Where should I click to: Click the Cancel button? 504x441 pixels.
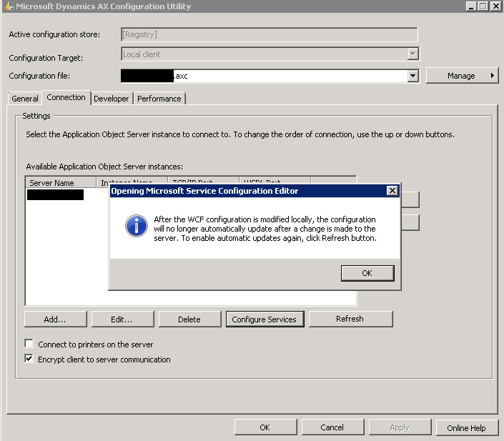coord(332,427)
